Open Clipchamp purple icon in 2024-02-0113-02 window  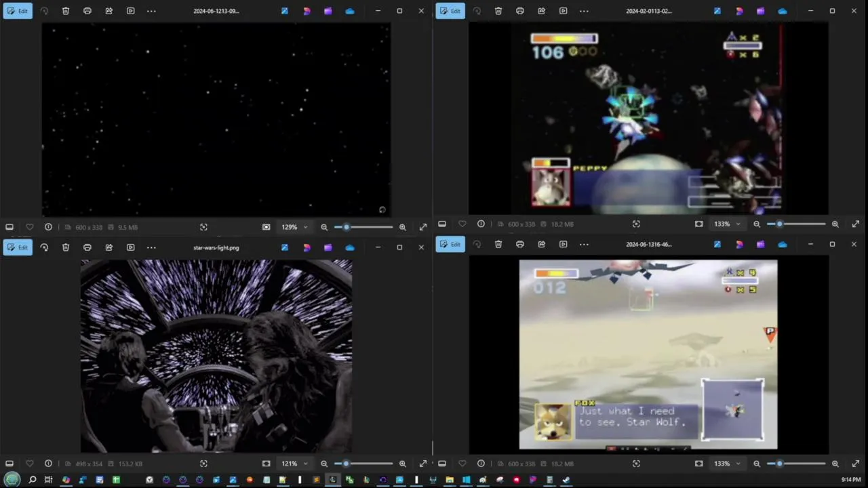point(761,11)
